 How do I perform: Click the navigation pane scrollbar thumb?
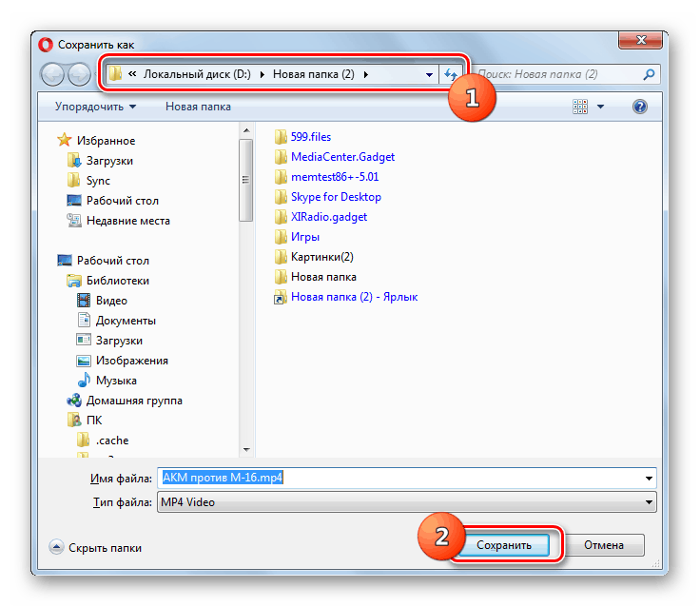pos(246,180)
